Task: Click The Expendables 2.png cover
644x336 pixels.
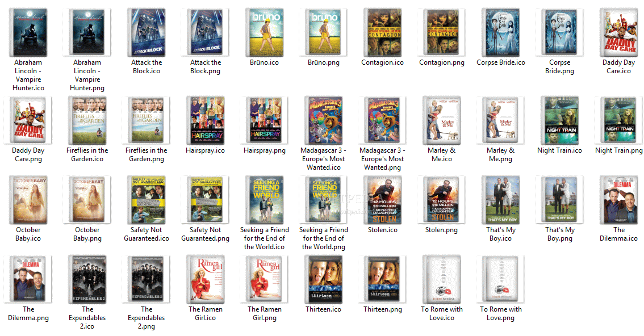Action: tap(146, 279)
